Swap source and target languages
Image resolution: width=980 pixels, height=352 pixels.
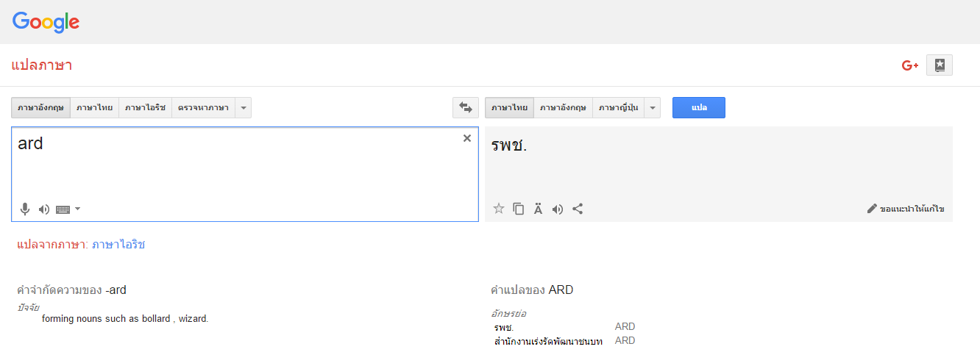point(465,107)
